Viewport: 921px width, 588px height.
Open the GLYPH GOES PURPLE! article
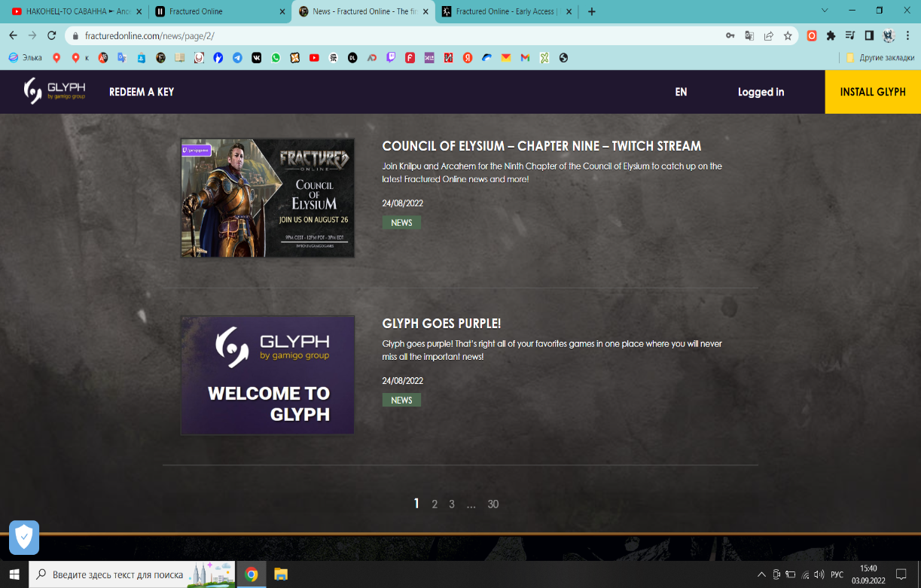click(x=441, y=324)
